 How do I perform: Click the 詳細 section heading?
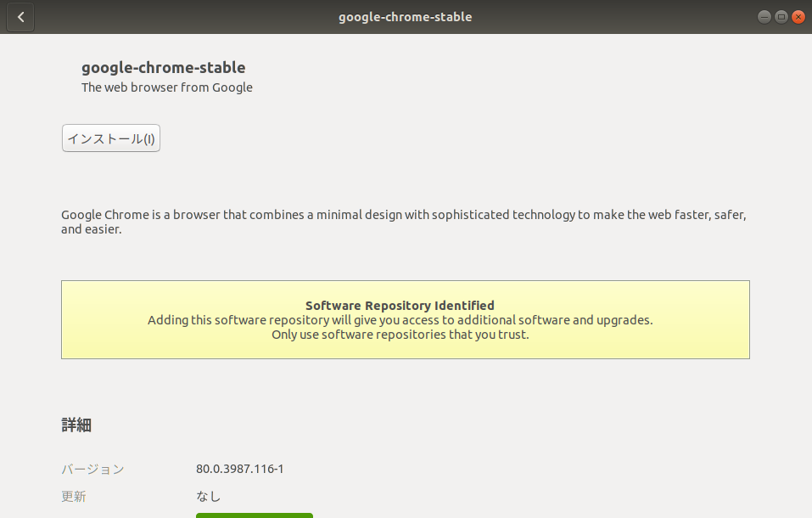(76, 425)
